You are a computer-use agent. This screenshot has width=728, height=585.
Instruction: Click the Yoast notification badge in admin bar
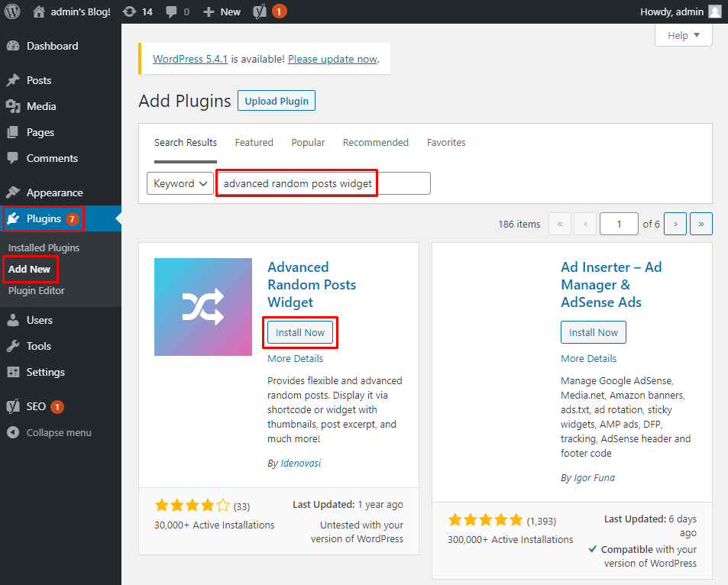(279, 11)
